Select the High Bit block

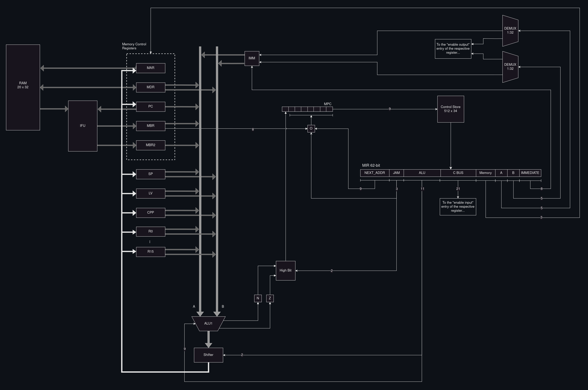285,271
